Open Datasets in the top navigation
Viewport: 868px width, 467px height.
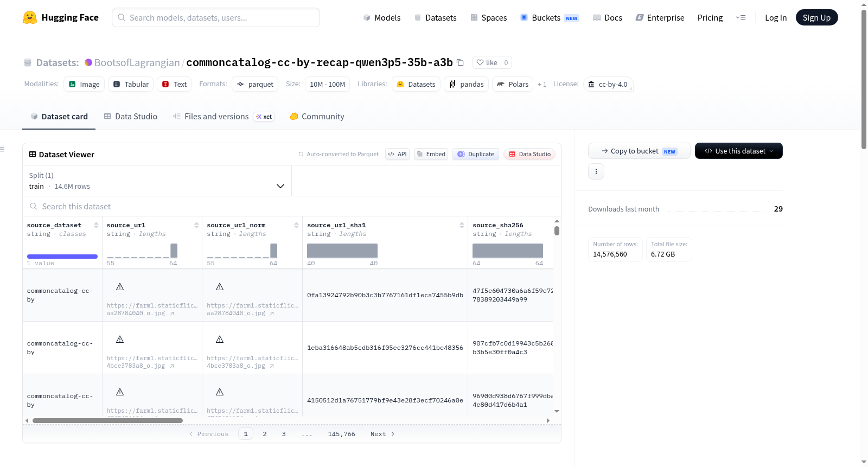pyautogui.click(x=435, y=17)
